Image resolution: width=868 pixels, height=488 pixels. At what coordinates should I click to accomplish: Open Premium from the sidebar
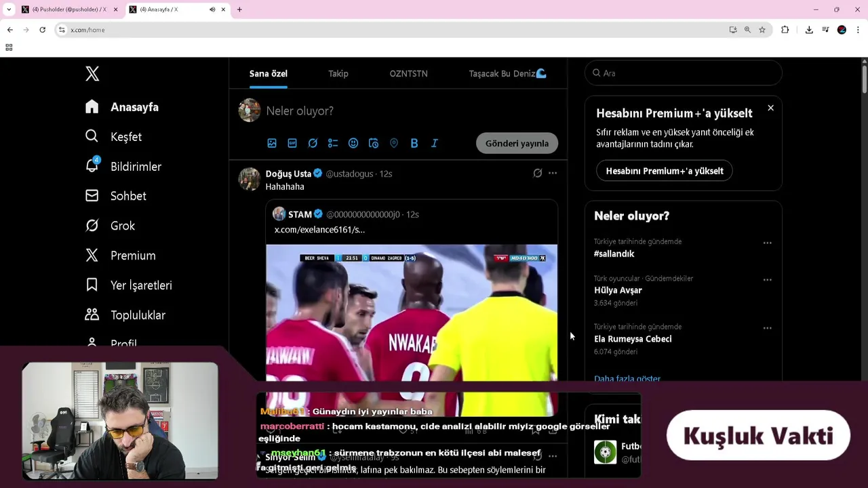point(120,256)
